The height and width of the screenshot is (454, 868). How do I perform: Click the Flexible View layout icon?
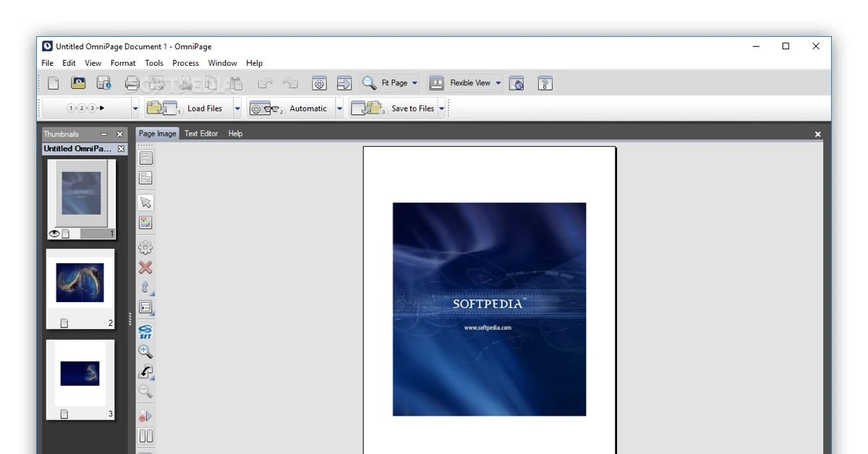point(437,83)
